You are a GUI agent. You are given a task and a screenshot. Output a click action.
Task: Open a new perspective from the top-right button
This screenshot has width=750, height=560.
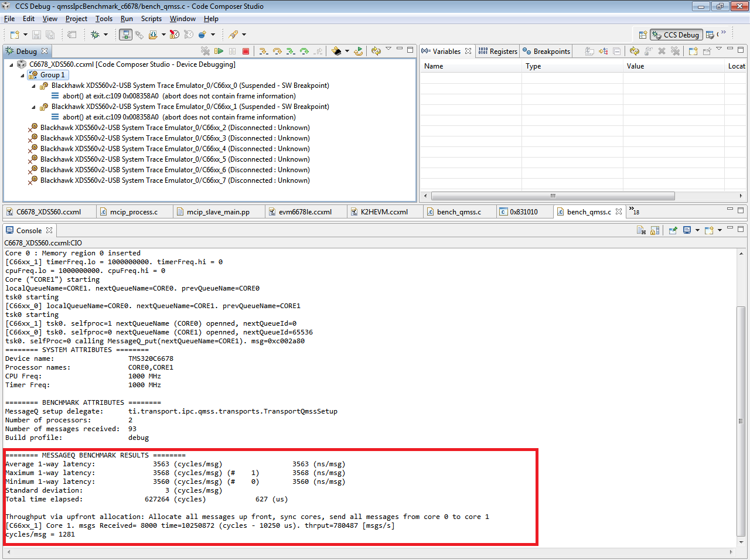click(643, 35)
